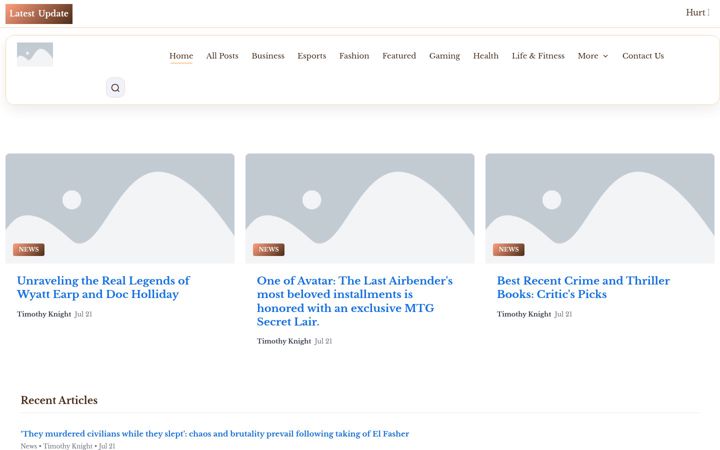Click the Crime and Thriller Books thumbnail
The image size is (720, 450).
(600, 208)
